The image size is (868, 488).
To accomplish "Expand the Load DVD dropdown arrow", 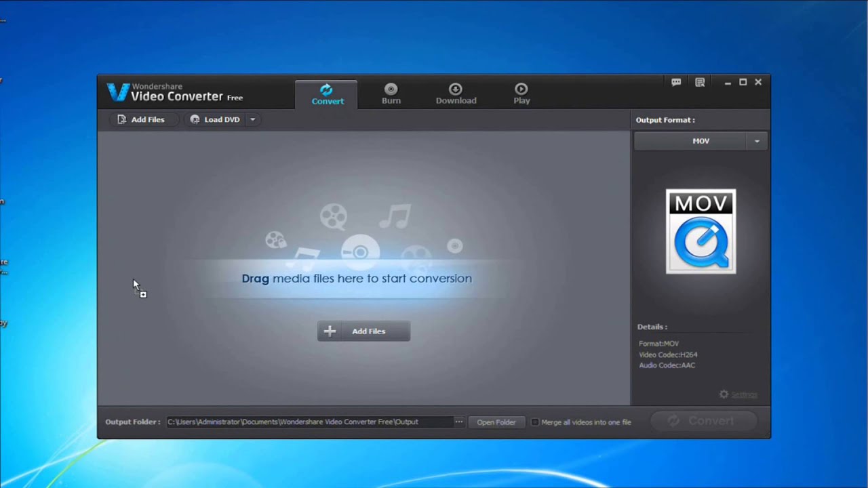I will tap(252, 119).
